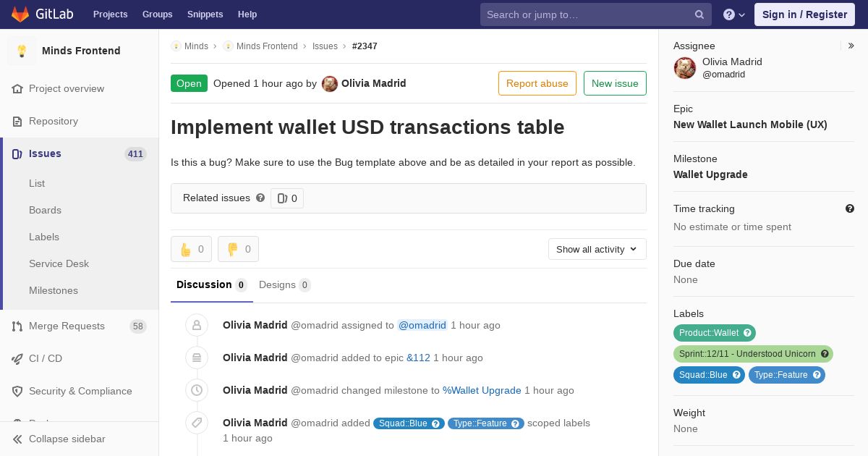Click the Wallet Upgrade milestone in sidebar
This screenshot has height=456, width=868.
[x=710, y=174]
